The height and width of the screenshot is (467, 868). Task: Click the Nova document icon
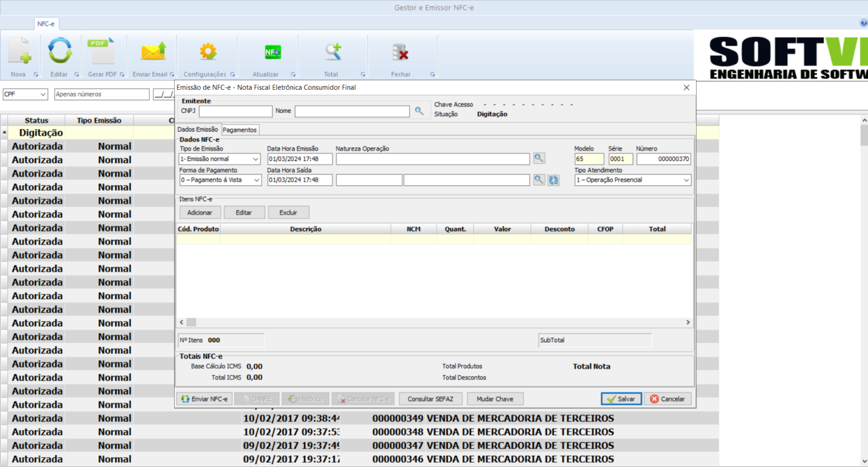point(19,52)
